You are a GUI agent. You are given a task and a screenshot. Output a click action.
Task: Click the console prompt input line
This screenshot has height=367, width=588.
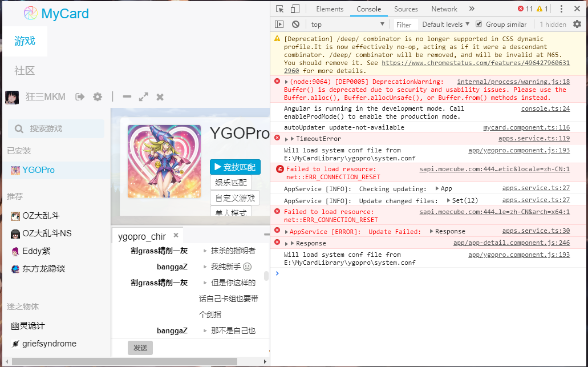[x=429, y=273]
